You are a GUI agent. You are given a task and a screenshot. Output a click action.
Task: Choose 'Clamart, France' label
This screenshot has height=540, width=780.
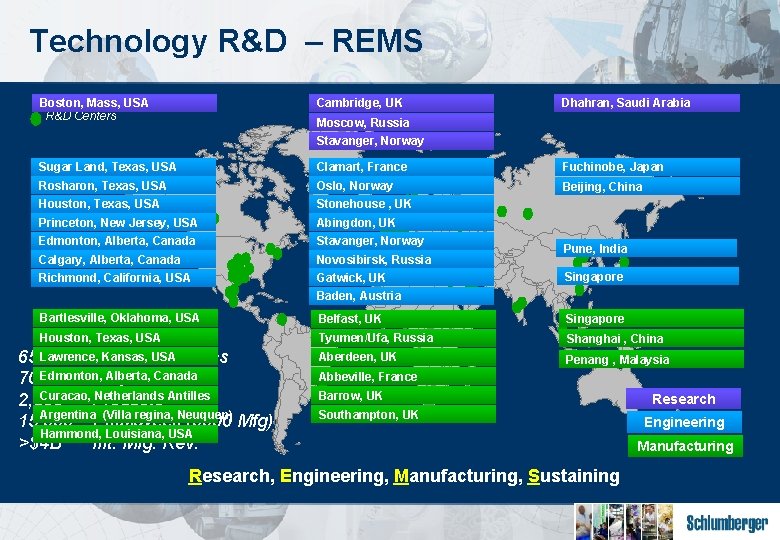[401, 167]
